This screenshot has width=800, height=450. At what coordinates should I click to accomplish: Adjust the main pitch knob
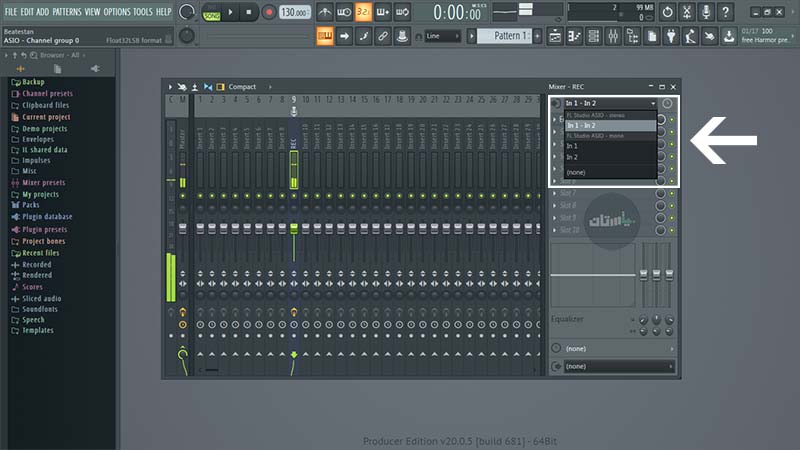[x=187, y=35]
